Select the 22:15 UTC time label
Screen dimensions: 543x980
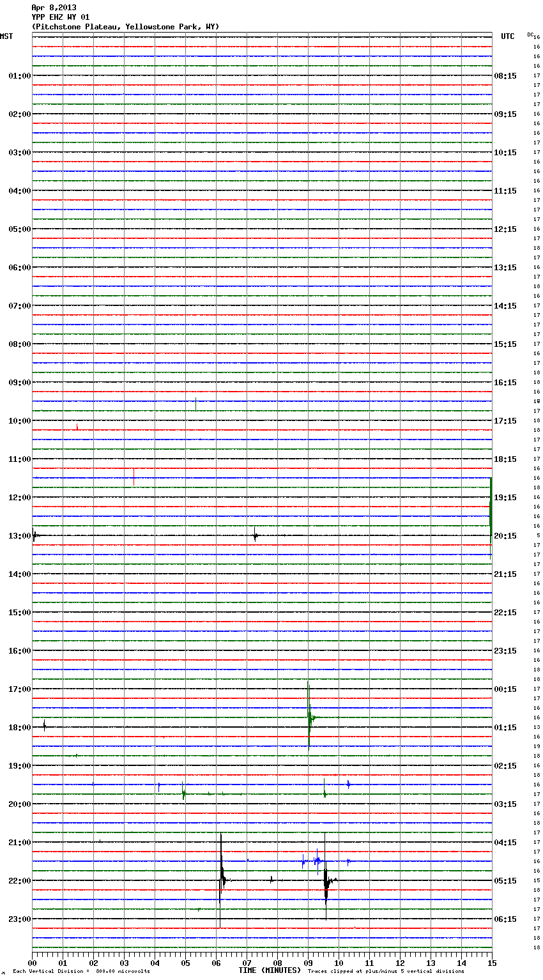click(505, 613)
